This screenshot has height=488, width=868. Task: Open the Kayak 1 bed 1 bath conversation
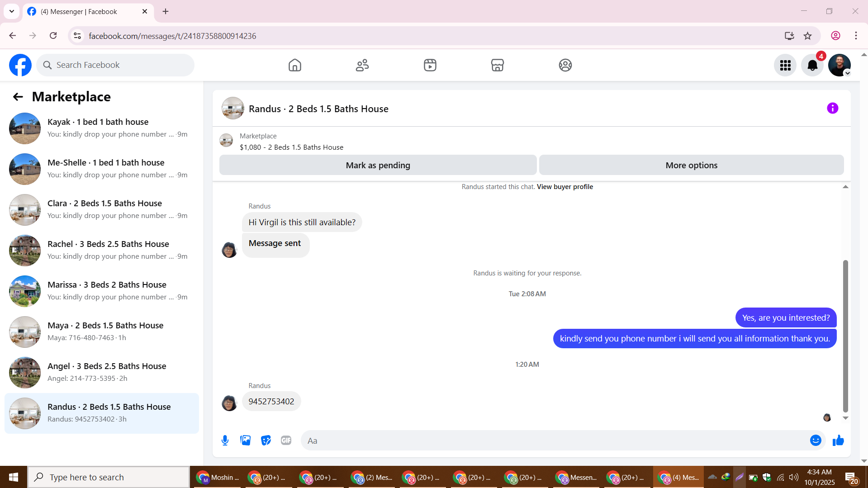point(102,128)
